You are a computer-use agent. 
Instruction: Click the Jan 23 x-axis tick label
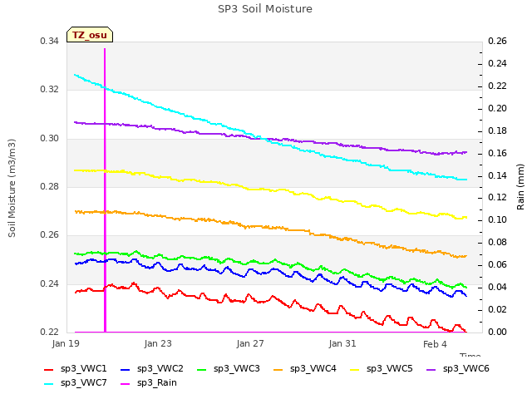click(158, 343)
